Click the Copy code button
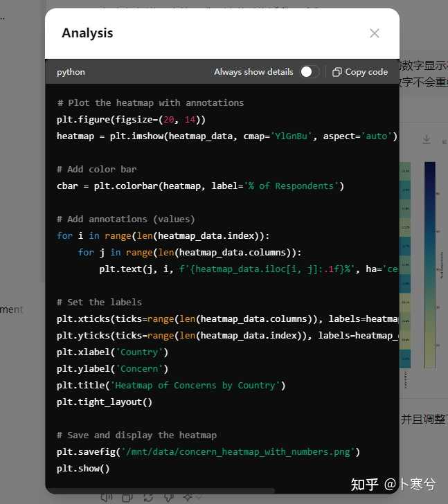 360,72
